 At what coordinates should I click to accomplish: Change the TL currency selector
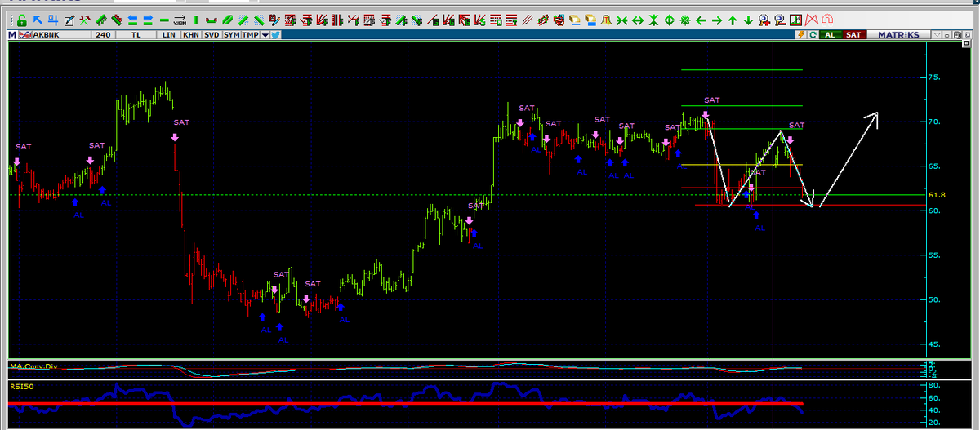tap(136, 35)
